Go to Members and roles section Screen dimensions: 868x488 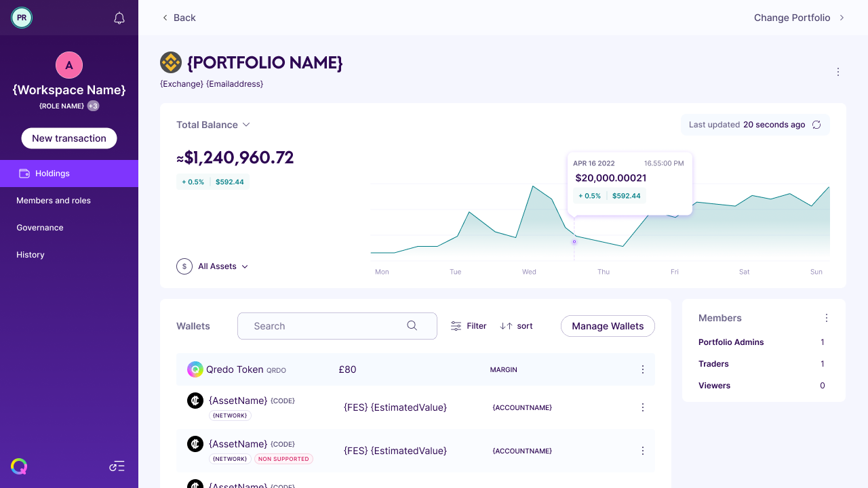click(x=54, y=201)
